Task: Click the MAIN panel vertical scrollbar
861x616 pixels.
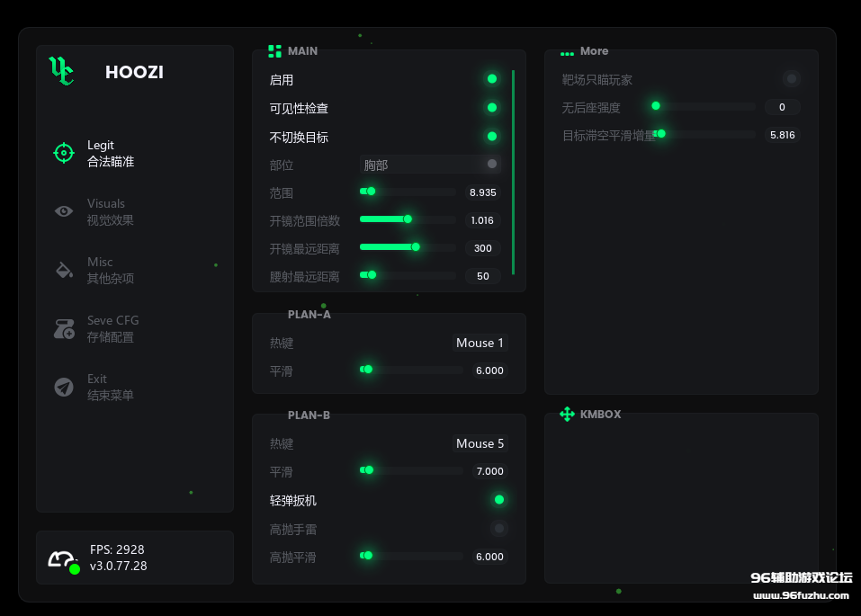Action: tap(513, 171)
